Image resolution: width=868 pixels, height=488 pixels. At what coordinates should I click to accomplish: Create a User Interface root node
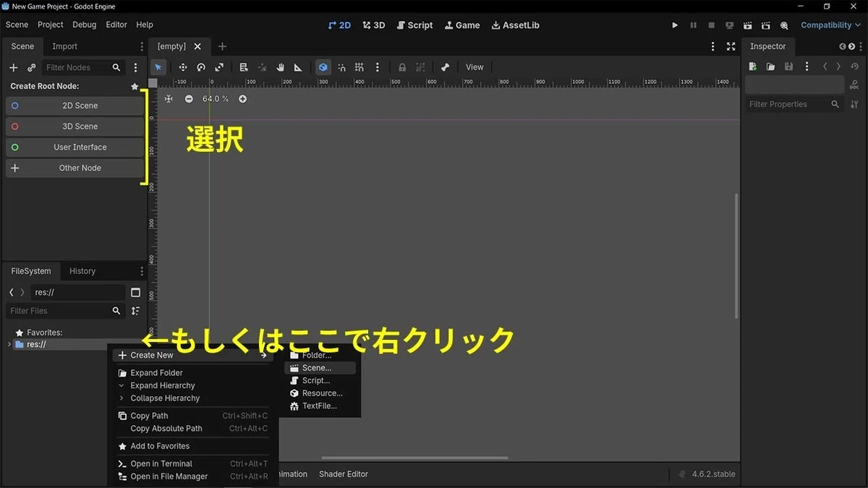tap(75, 147)
